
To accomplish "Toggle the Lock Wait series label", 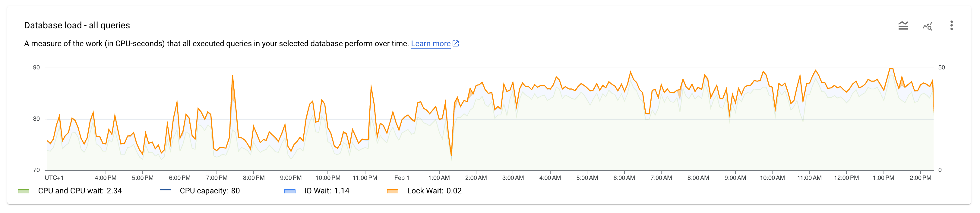I will (x=434, y=191).
